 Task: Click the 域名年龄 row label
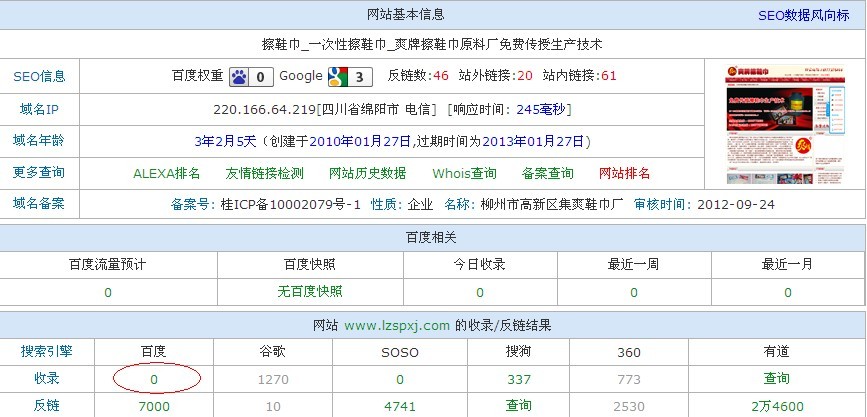[39, 140]
